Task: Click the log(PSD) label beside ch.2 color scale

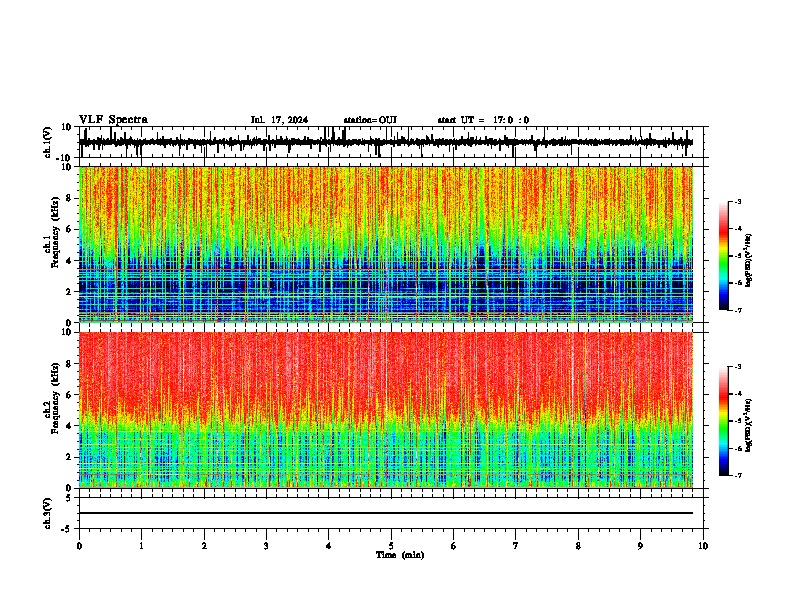Action: click(x=749, y=426)
